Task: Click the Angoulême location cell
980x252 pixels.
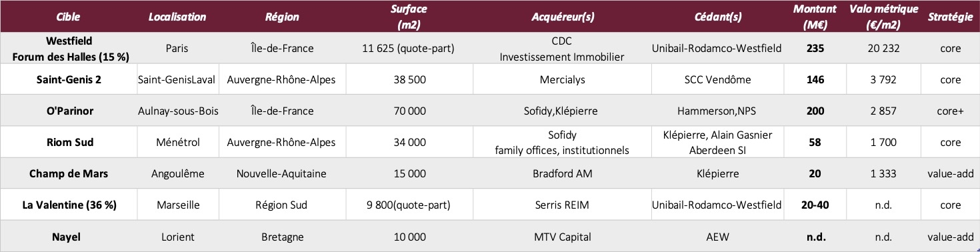Action: click(177, 173)
